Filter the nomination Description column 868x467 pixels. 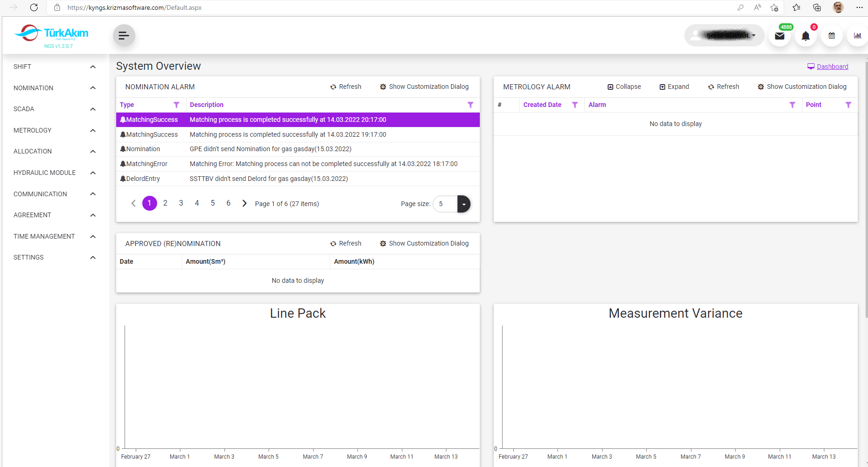[470, 105]
